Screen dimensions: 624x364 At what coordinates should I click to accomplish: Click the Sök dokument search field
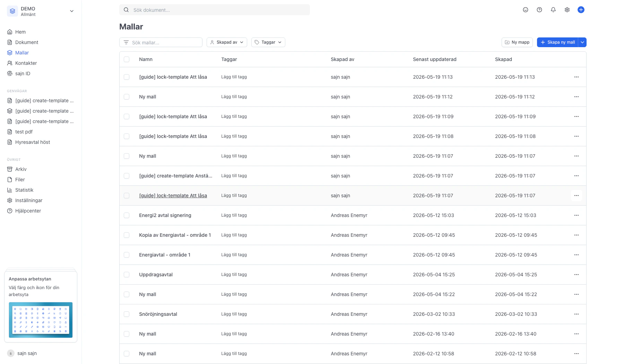(x=215, y=10)
